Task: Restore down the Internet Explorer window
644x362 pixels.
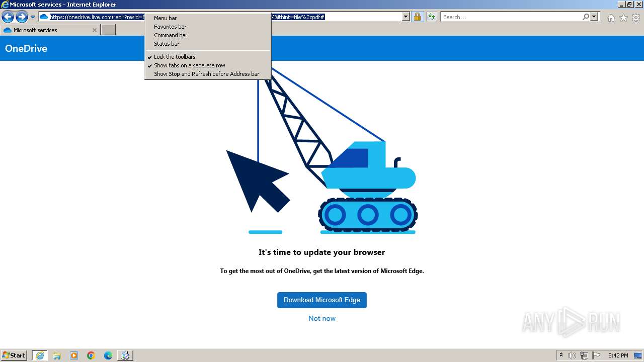Action: (x=629, y=4)
